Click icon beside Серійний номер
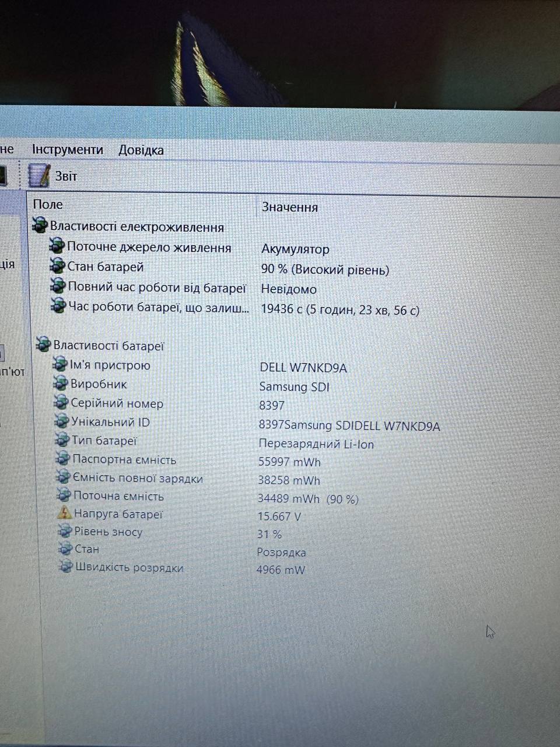The width and height of the screenshot is (560, 747). 61,402
